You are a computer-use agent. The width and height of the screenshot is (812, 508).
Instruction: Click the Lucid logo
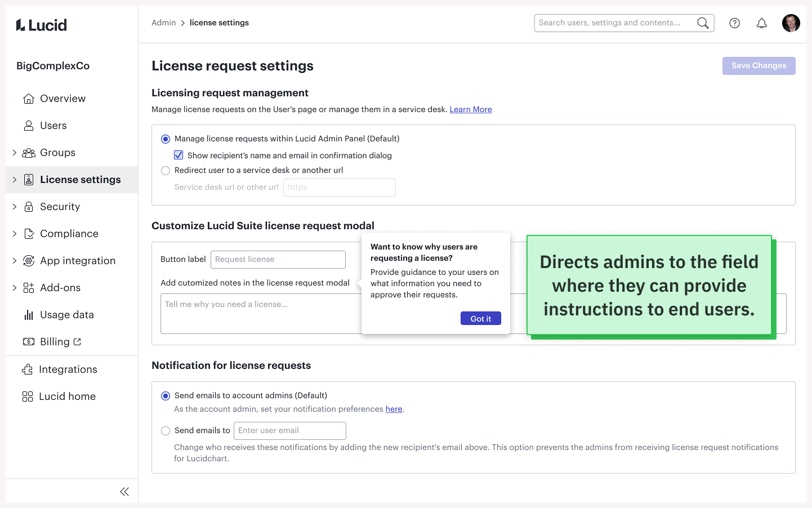click(42, 25)
